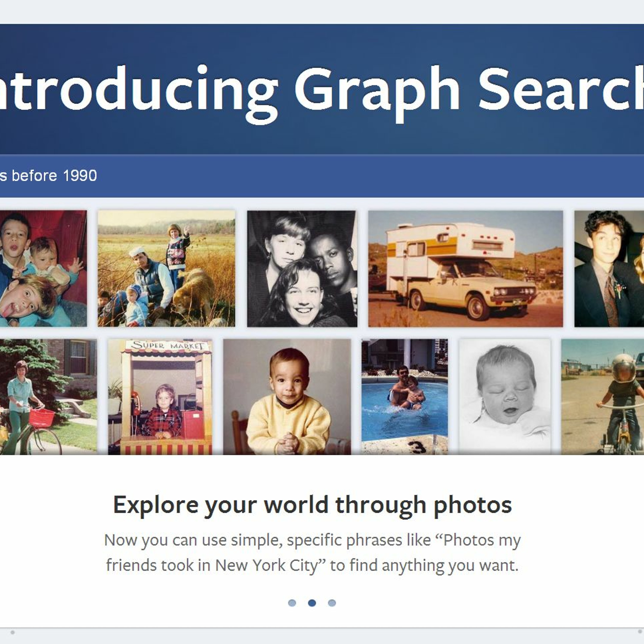Open the family in grassy field photo

point(166,269)
